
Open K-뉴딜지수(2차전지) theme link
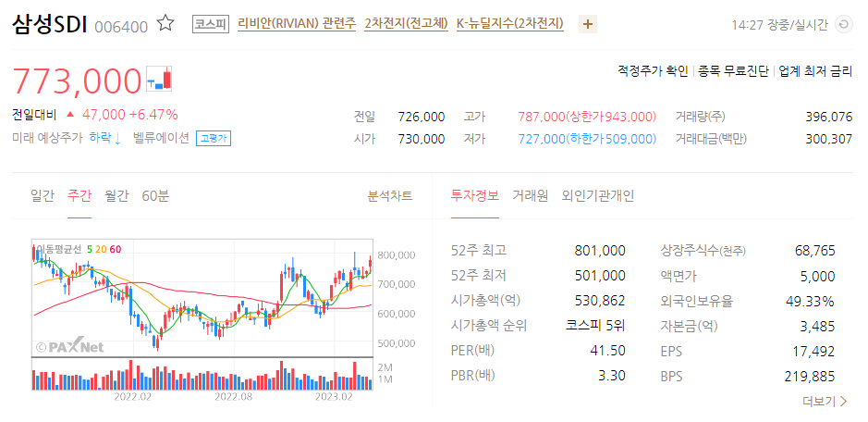(510, 24)
